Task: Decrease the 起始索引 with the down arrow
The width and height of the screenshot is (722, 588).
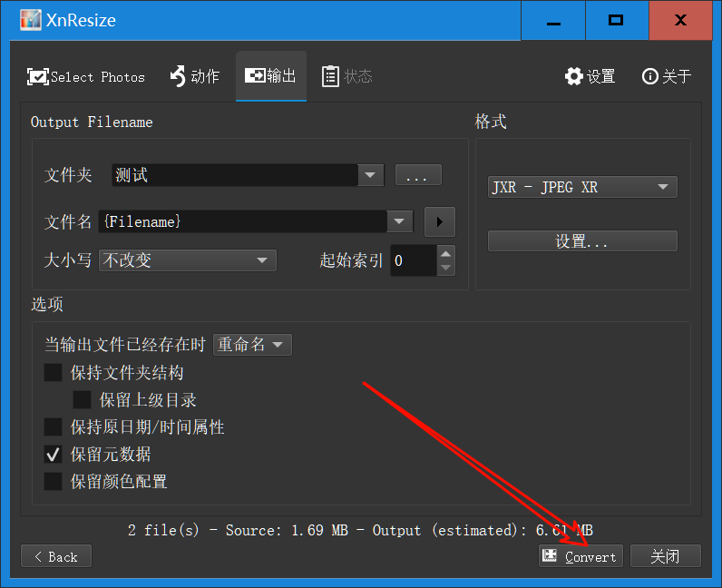Action: tap(445, 268)
